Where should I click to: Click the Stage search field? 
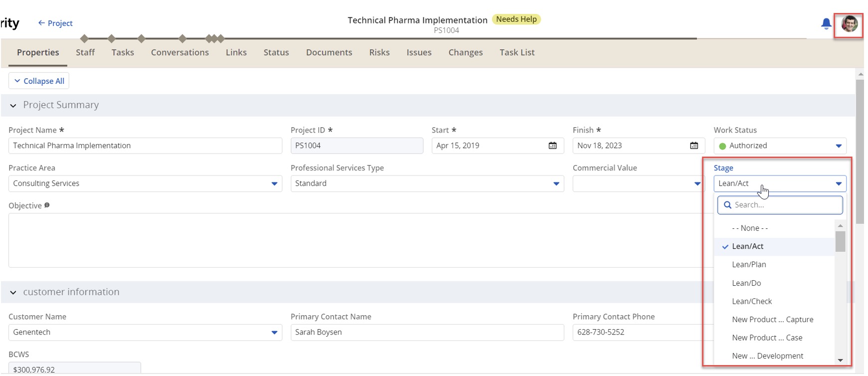[x=780, y=205]
